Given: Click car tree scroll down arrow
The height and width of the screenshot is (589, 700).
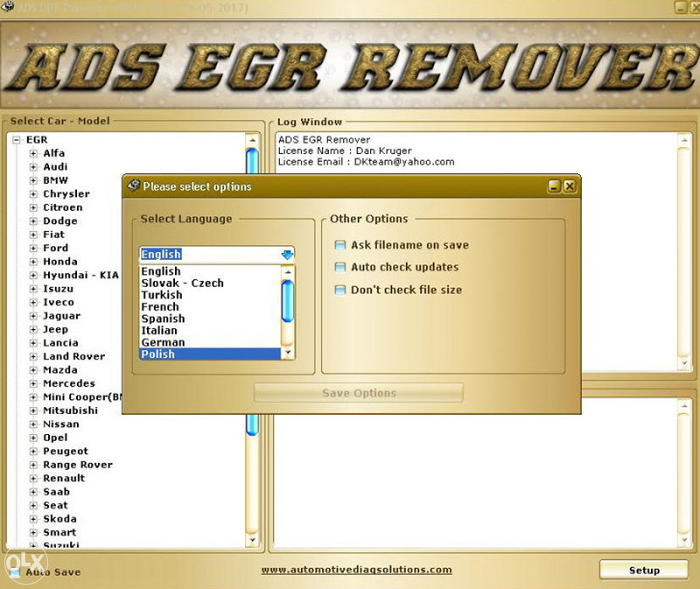Looking at the screenshot, I should (252, 540).
